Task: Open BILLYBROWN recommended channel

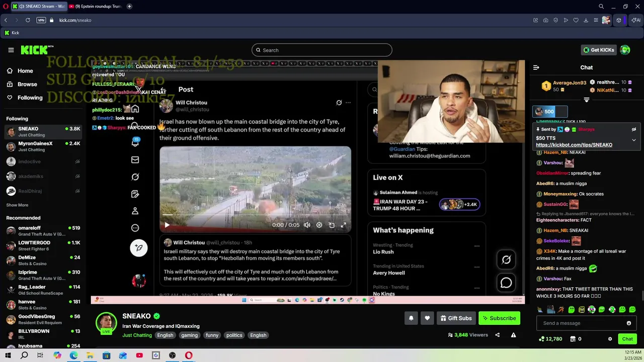Action: click(43, 334)
